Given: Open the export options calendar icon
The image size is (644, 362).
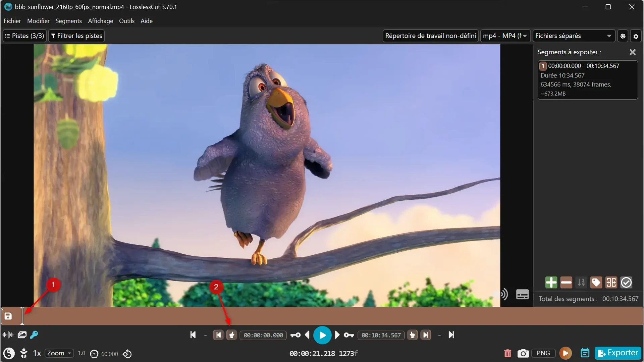Looking at the screenshot, I should 585,353.
